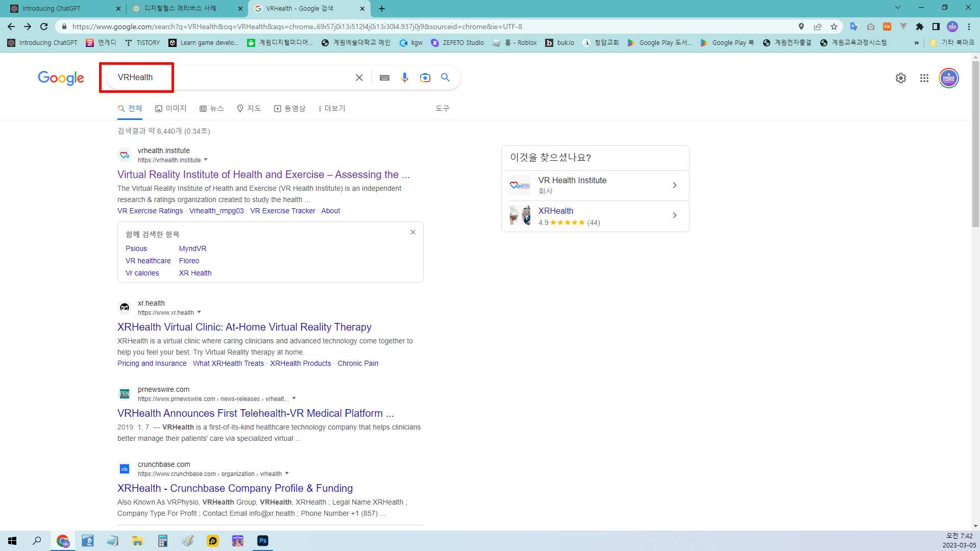Viewport: 980px width, 551px height.
Task: Open Google quick settings gear
Action: [x=901, y=78]
